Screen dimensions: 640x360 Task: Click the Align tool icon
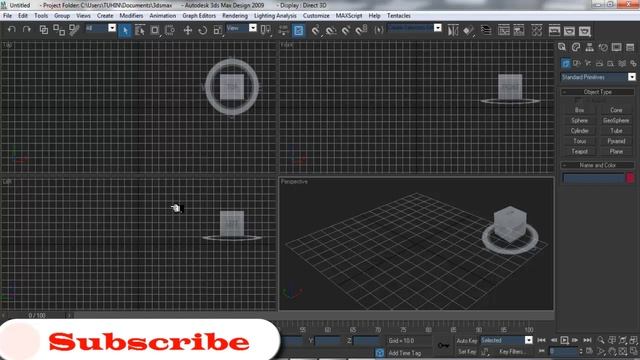tap(468, 30)
